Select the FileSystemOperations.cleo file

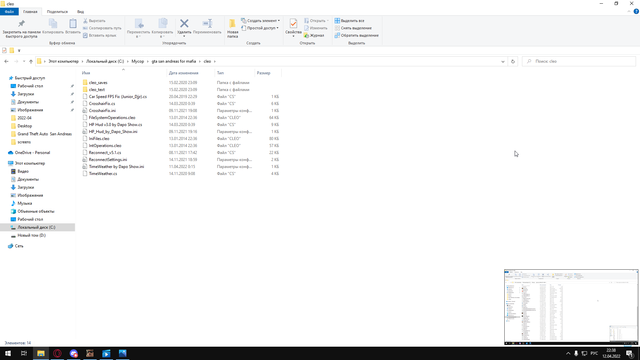point(112,118)
